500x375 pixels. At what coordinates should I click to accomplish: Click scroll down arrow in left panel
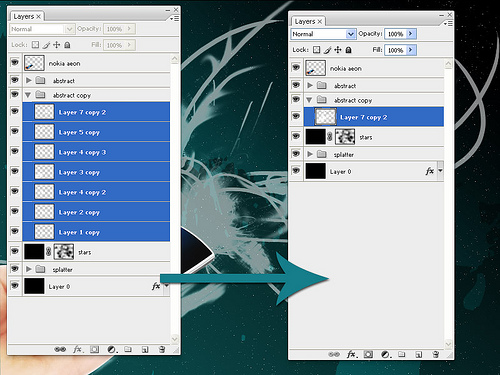click(175, 339)
